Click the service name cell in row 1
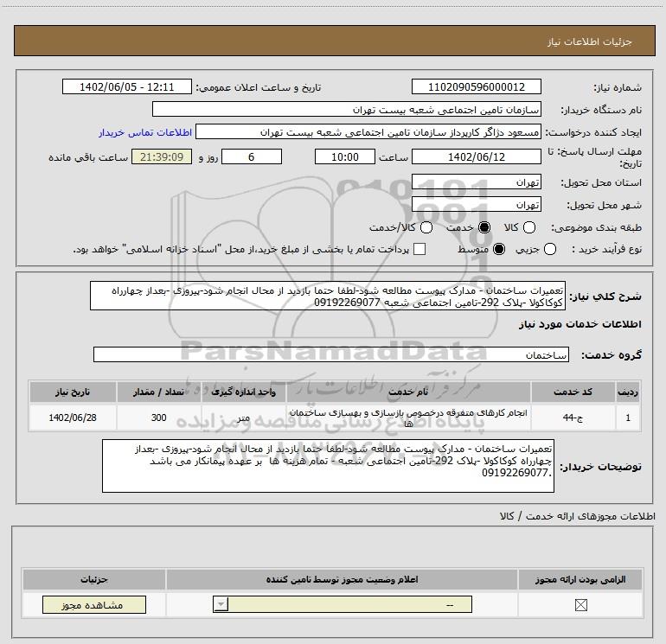The image size is (666, 644). coord(408,418)
